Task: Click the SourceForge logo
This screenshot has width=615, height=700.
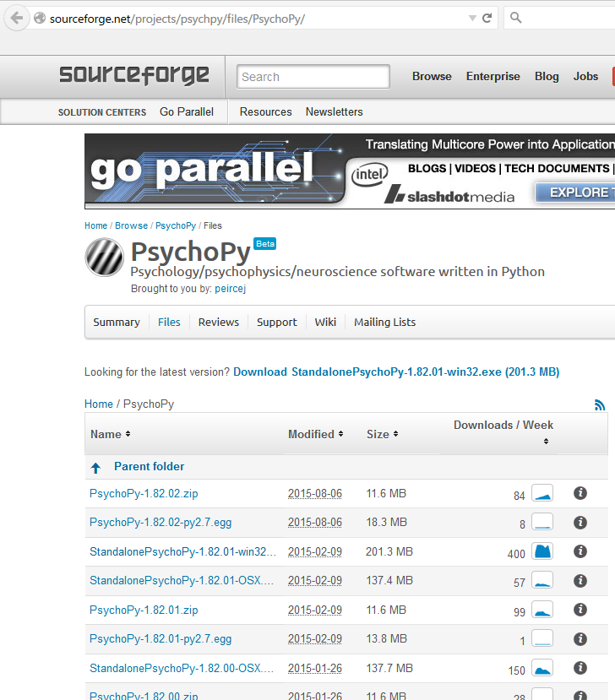Action: tap(134, 75)
